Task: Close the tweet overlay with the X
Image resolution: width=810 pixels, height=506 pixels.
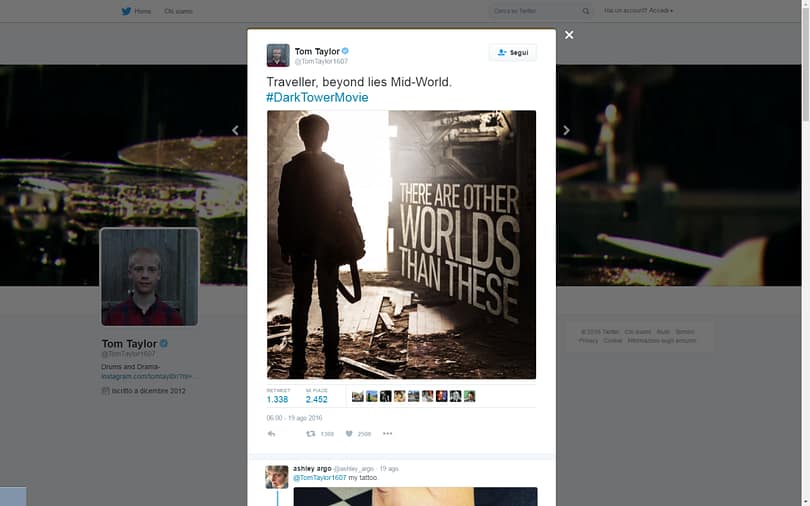Action: pyautogui.click(x=569, y=35)
